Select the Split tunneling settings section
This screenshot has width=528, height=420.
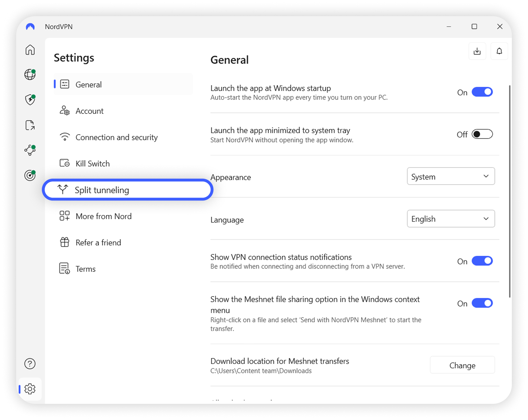click(x=102, y=190)
